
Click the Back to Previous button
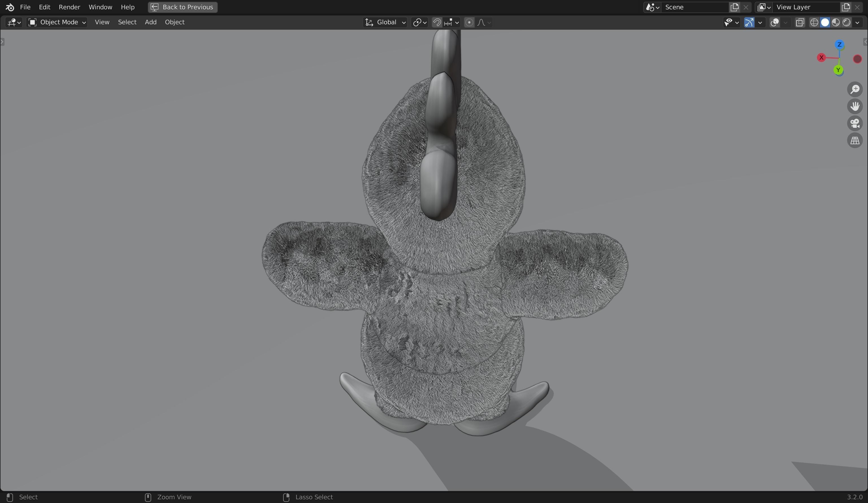pyautogui.click(x=183, y=7)
